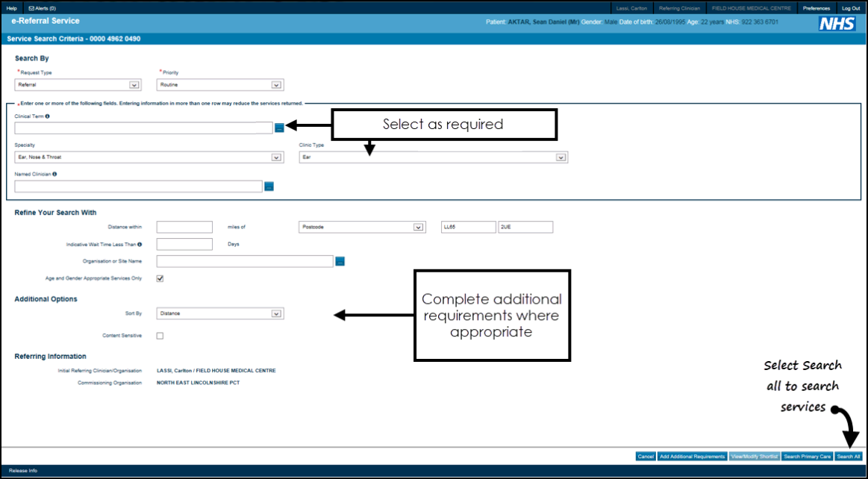868x479 pixels.
Task: Click the Search All button
Action: 849,457
